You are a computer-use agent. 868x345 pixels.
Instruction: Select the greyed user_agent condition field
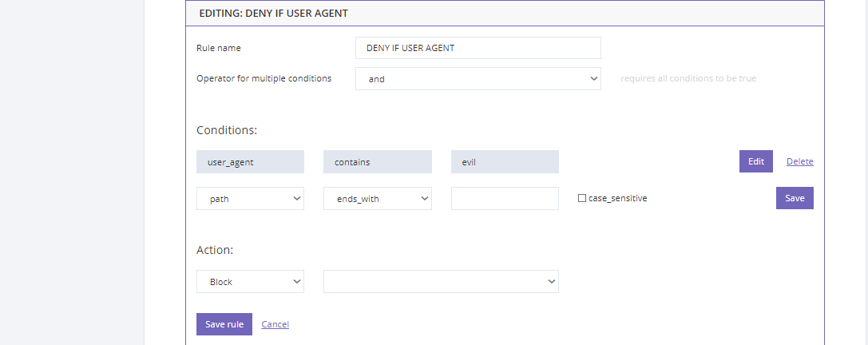pos(250,161)
